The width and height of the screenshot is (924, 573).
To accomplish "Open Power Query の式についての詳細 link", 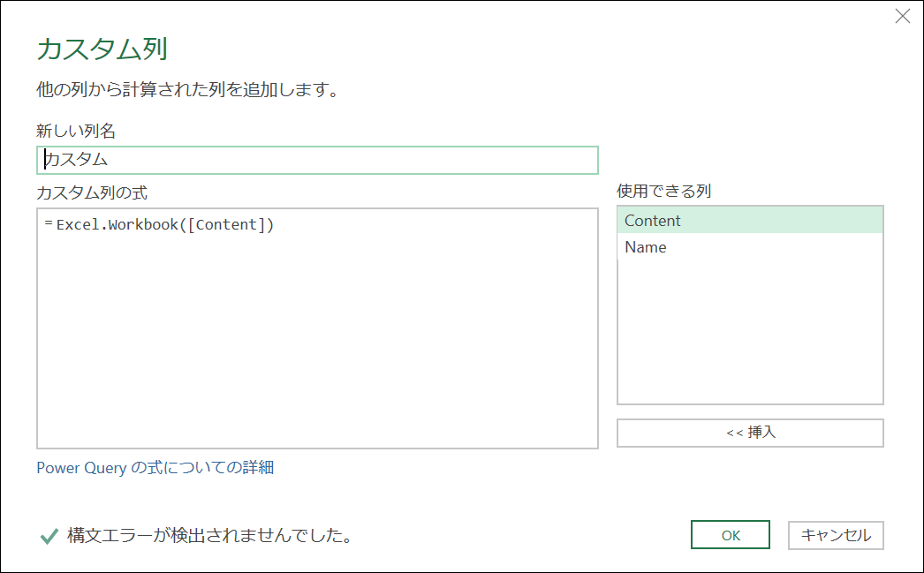I will [155, 468].
